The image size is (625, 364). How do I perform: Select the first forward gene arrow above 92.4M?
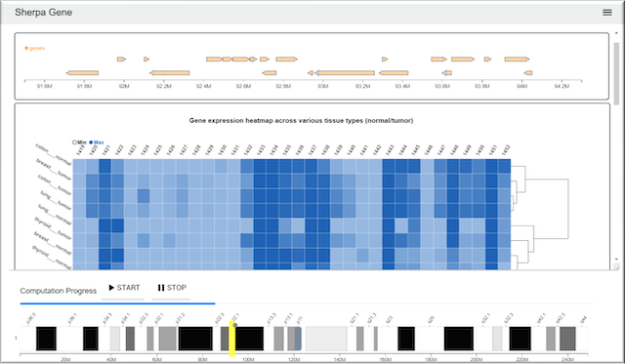tap(214, 60)
